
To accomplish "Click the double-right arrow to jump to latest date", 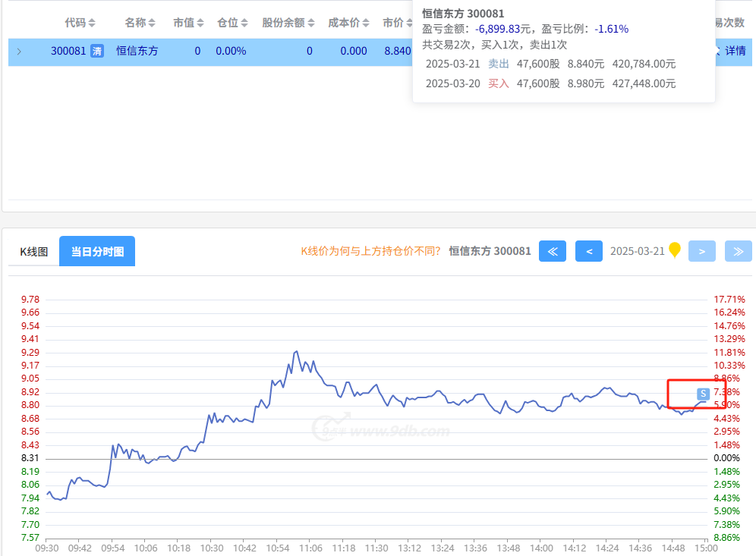I will (x=739, y=251).
